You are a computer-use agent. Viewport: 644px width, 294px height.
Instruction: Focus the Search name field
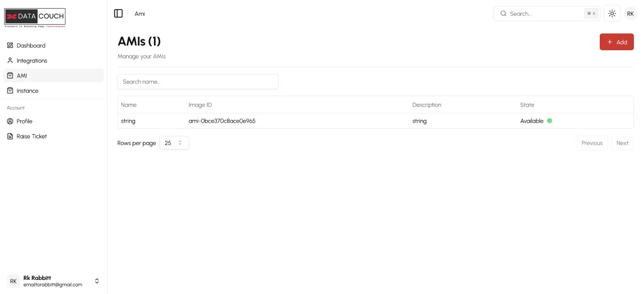tap(198, 82)
